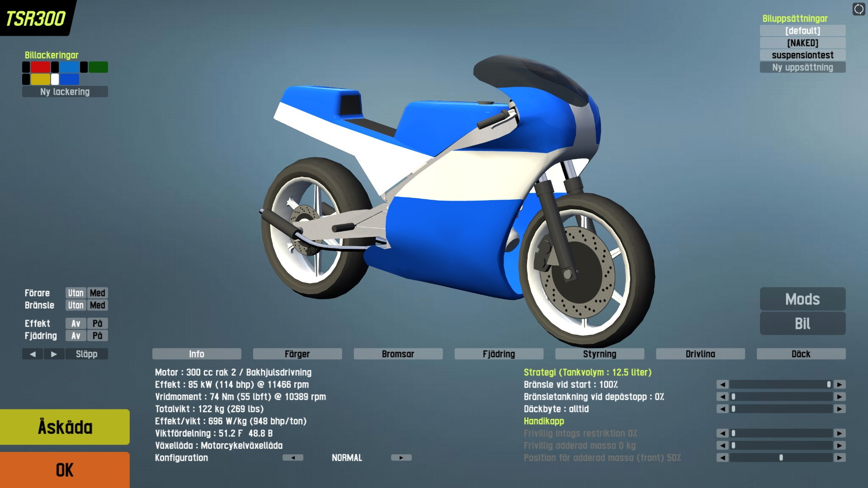
Task: Increase Däckbyte setting with right arrow
Action: [840, 409]
